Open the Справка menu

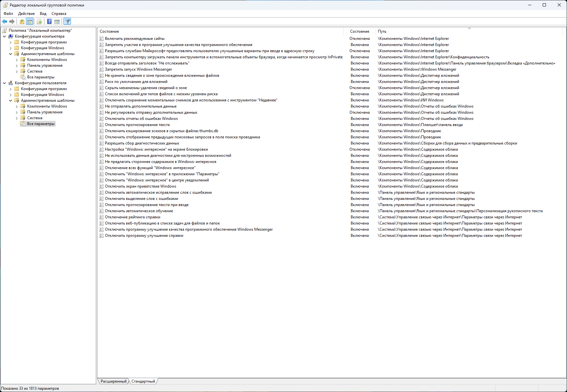pos(59,13)
